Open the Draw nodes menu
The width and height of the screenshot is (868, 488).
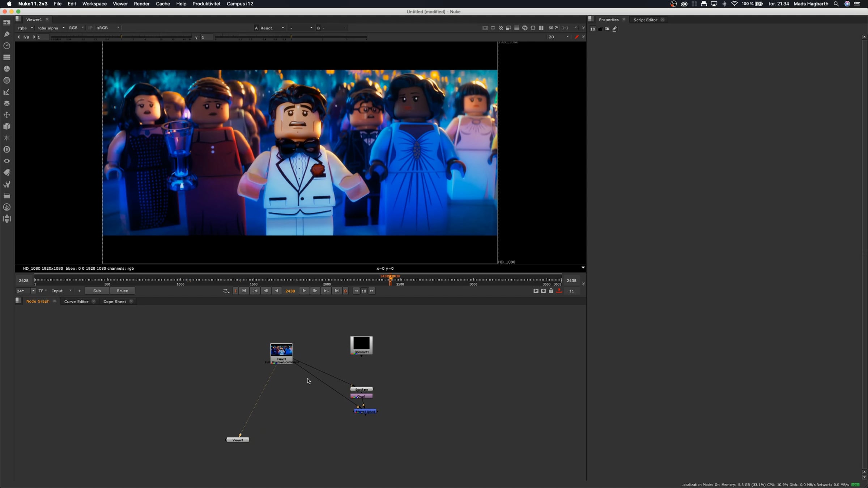pyautogui.click(x=7, y=34)
